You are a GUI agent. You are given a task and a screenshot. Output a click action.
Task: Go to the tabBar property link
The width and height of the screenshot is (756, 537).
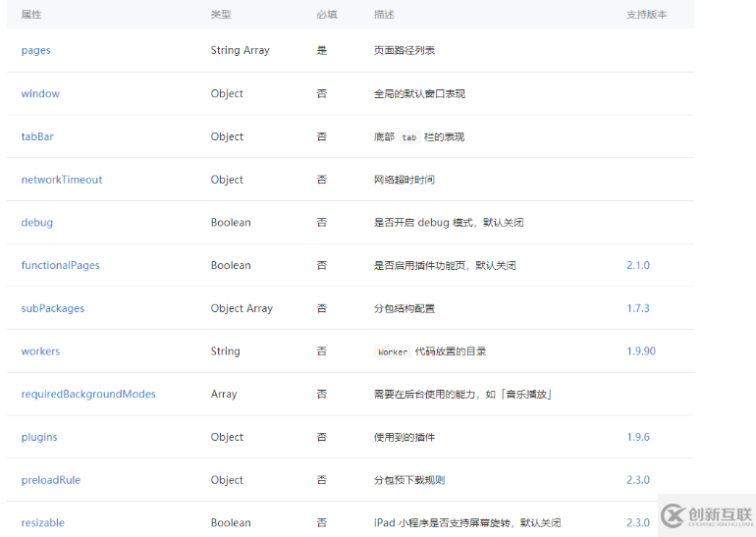(37, 136)
